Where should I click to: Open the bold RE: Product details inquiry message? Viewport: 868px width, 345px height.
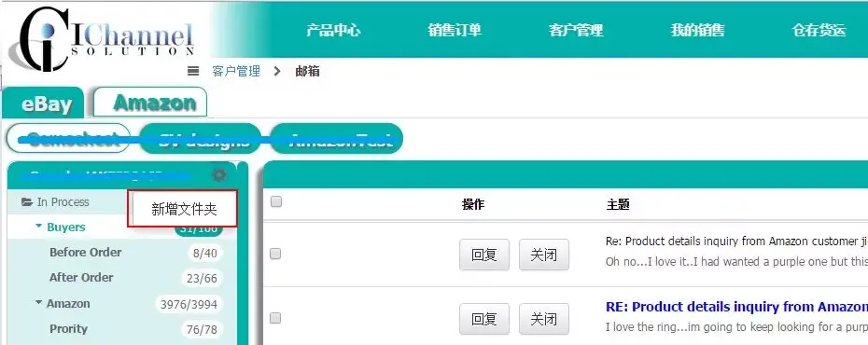pos(736,307)
